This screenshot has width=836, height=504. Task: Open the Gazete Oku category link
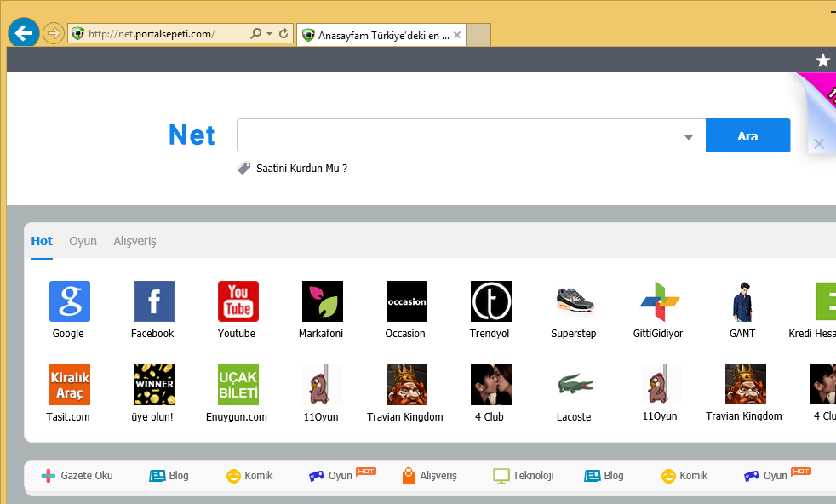[77, 476]
